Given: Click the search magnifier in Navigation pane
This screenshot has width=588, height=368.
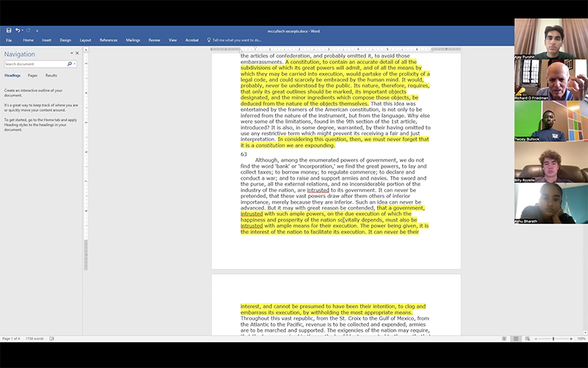Looking at the screenshot, I should (69, 64).
